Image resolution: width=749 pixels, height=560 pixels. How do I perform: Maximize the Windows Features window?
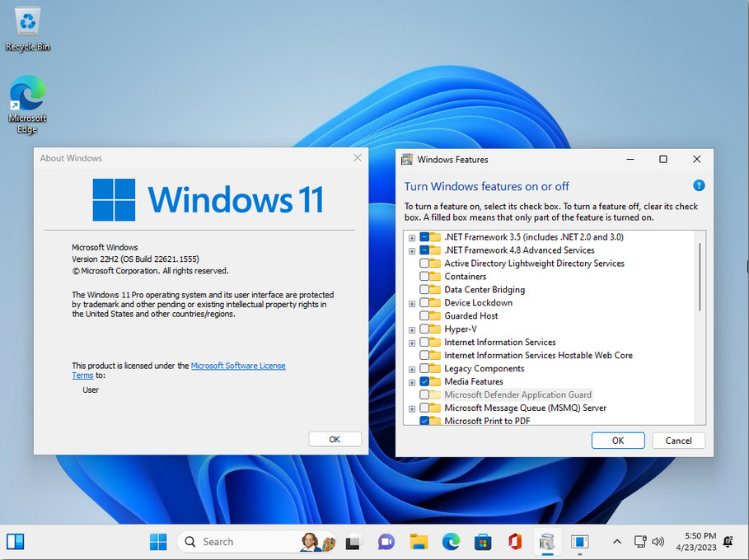663,160
